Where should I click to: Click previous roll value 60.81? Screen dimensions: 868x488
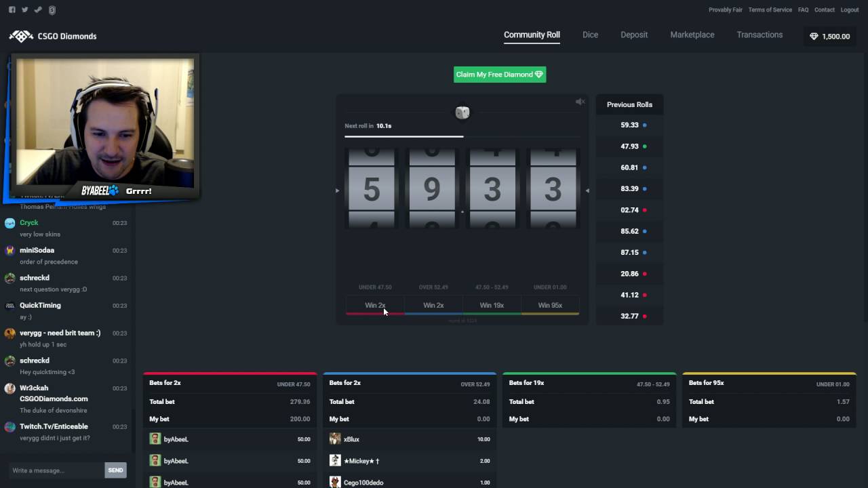629,167
